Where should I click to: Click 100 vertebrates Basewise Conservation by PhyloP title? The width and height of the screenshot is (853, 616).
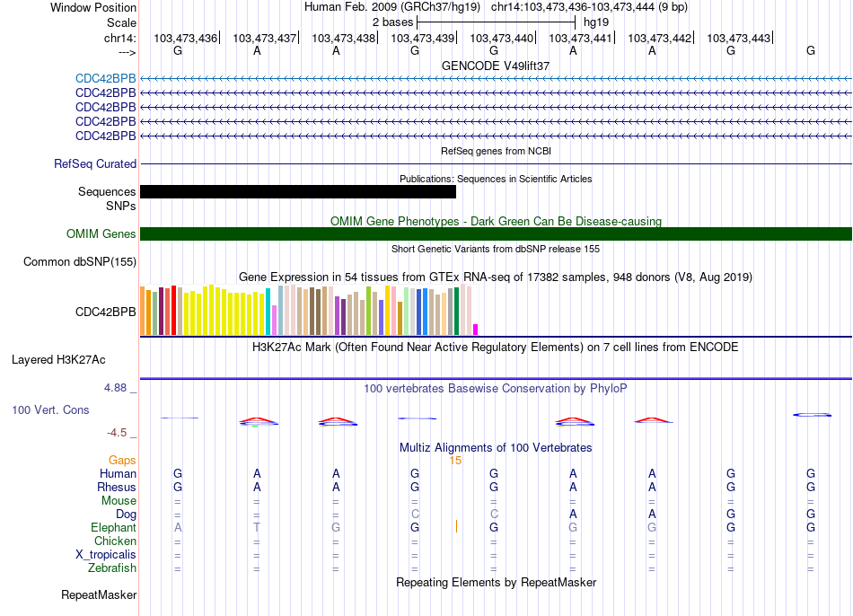pos(495,389)
